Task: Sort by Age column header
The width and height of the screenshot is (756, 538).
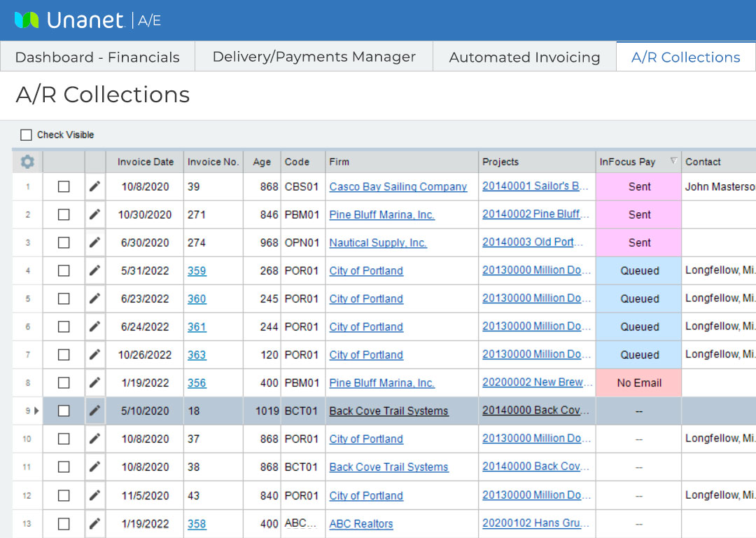Action: click(262, 162)
